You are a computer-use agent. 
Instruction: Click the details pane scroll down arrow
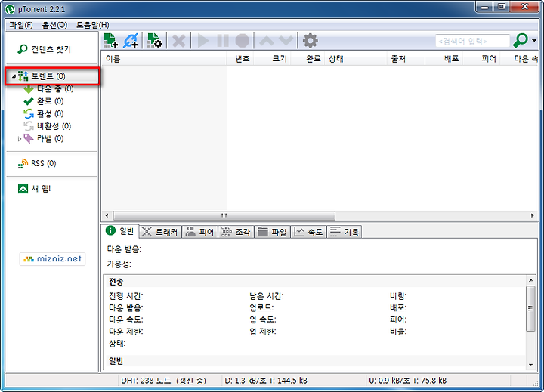531,365
